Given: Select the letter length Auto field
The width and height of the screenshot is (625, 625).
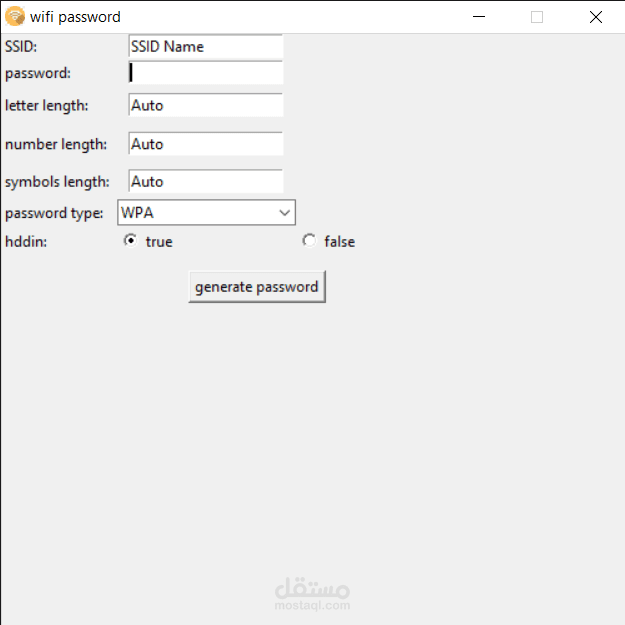Looking at the screenshot, I should (206, 105).
